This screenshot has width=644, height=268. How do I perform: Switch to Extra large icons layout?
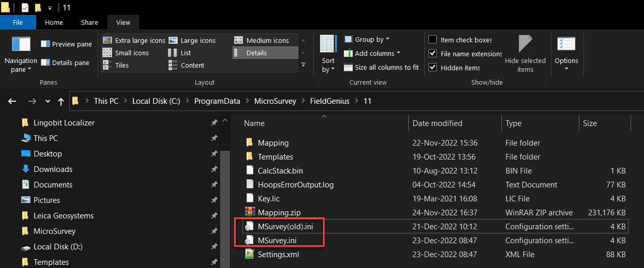tap(134, 40)
